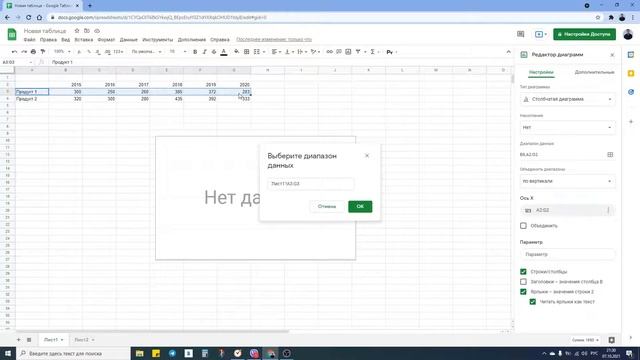
Task: Click the functions sigma toolbar icon
Action: 372,52
